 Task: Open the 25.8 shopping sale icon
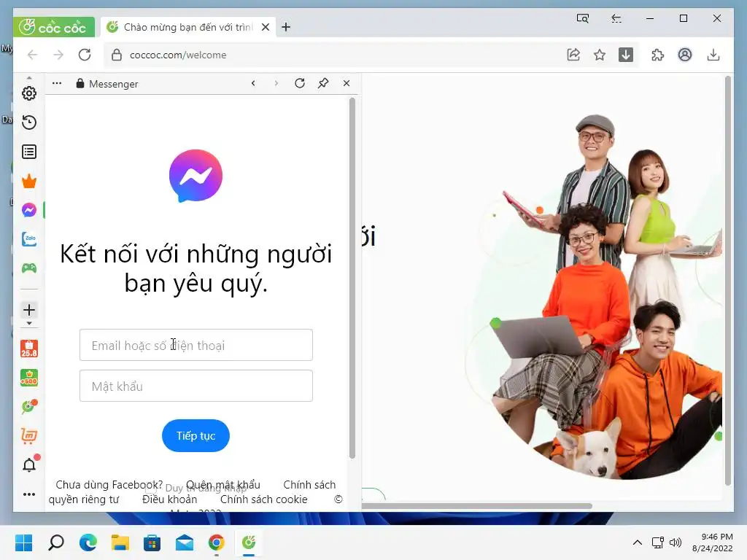click(29, 349)
